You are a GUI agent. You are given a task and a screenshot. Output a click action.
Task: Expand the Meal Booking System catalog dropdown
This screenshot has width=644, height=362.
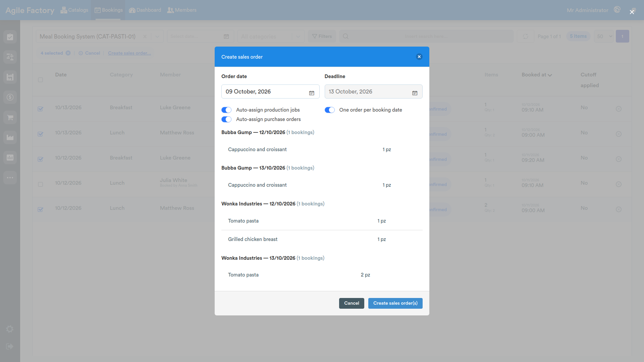click(x=157, y=37)
